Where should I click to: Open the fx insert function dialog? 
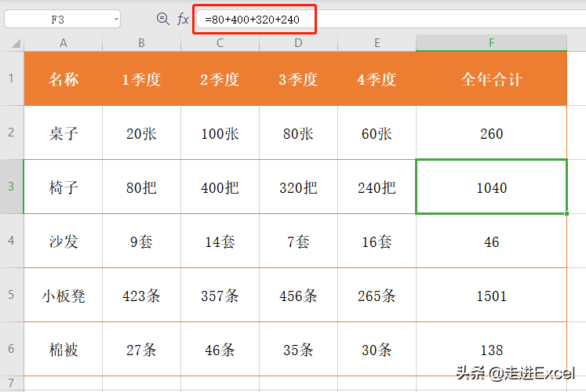(x=183, y=19)
